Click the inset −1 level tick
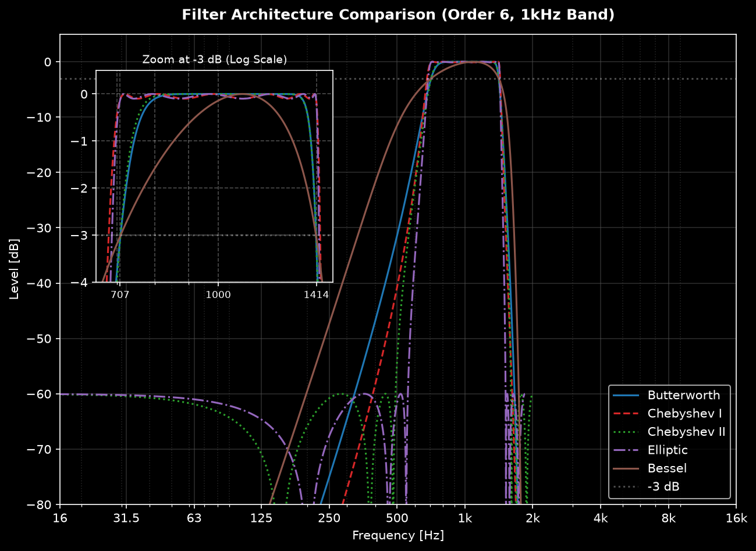Viewport: 756px width, 551px height. coord(80,141)
